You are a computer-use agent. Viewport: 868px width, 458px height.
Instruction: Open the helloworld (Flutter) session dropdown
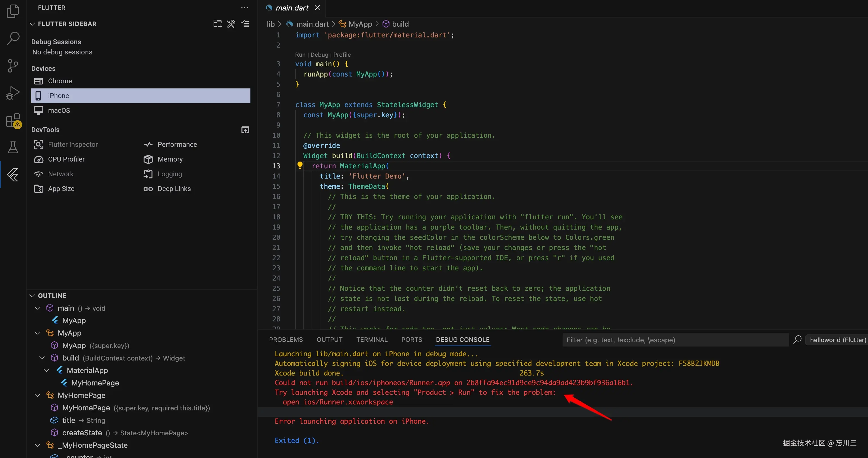coord(837,340)
